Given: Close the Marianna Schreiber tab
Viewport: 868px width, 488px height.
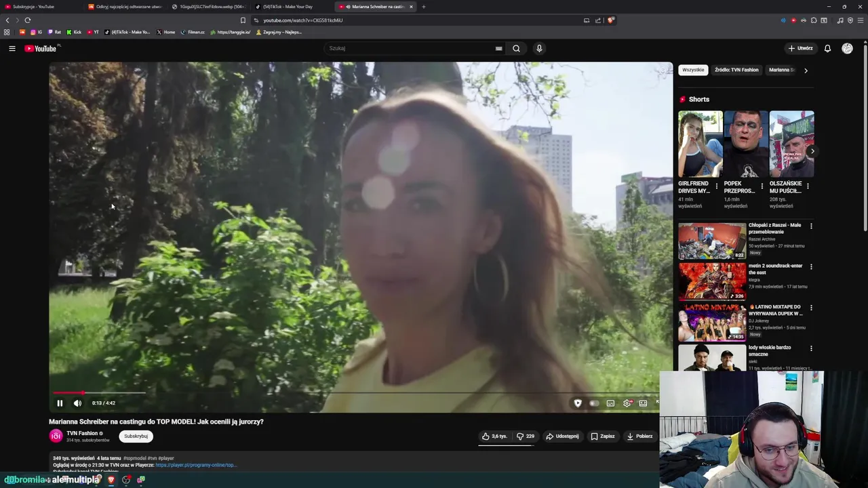Looking at the screenshot, I should coord(411,7).
